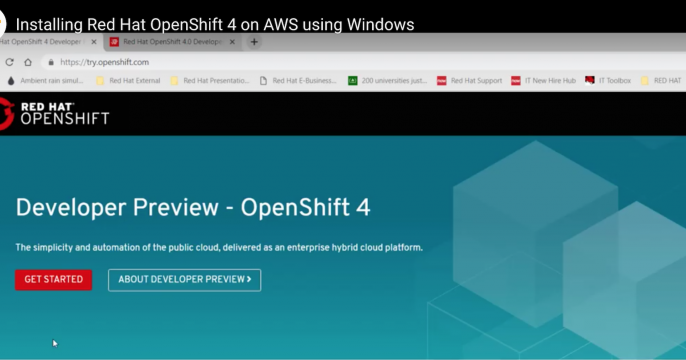Image resolution: width=686 pixels, height=360 pixels.
Task: Go to the browser home page icon
Action: [x=28, y=62]
